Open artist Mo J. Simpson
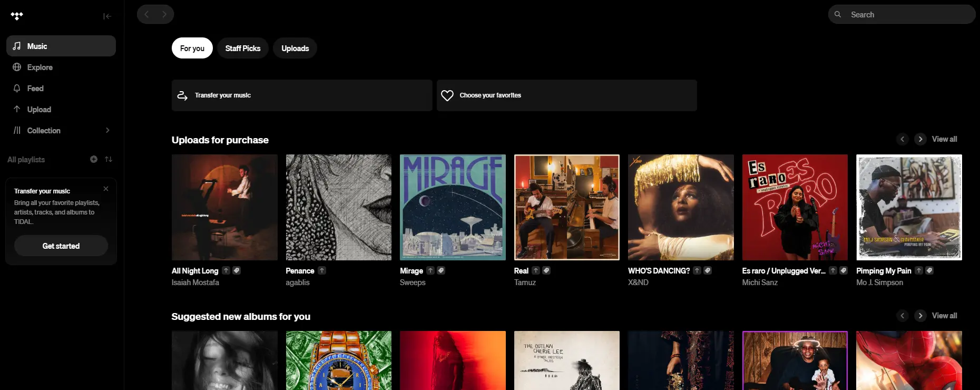This screenshot has height=390, width=980. coord(879,282)
